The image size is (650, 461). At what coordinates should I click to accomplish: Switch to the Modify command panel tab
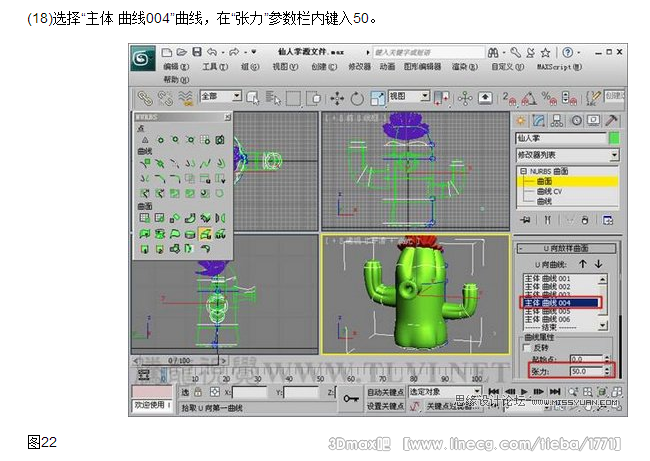(538, 121)
